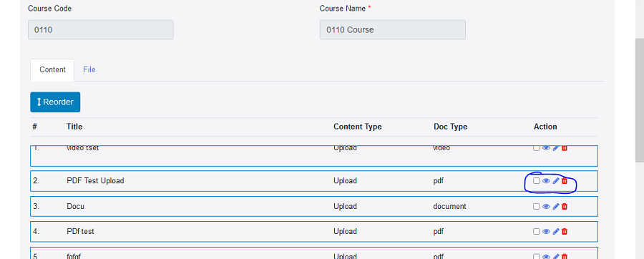
Task: Tick the checkbox in video tset row
Action: click(537, 148)
